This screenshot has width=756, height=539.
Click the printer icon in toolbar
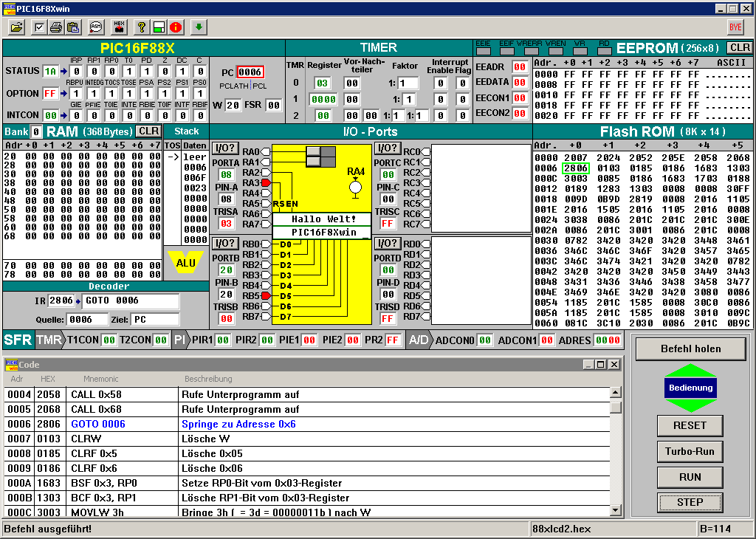click(56, 27)
